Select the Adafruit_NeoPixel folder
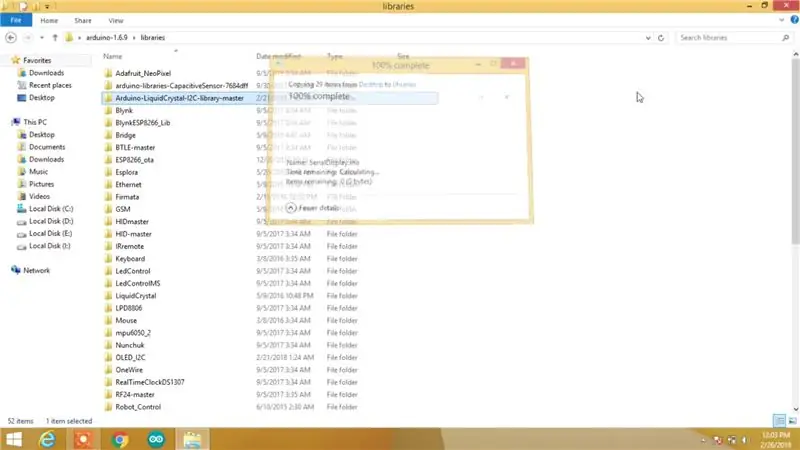Viewport: 800px width, 450px height. [143, 73]
